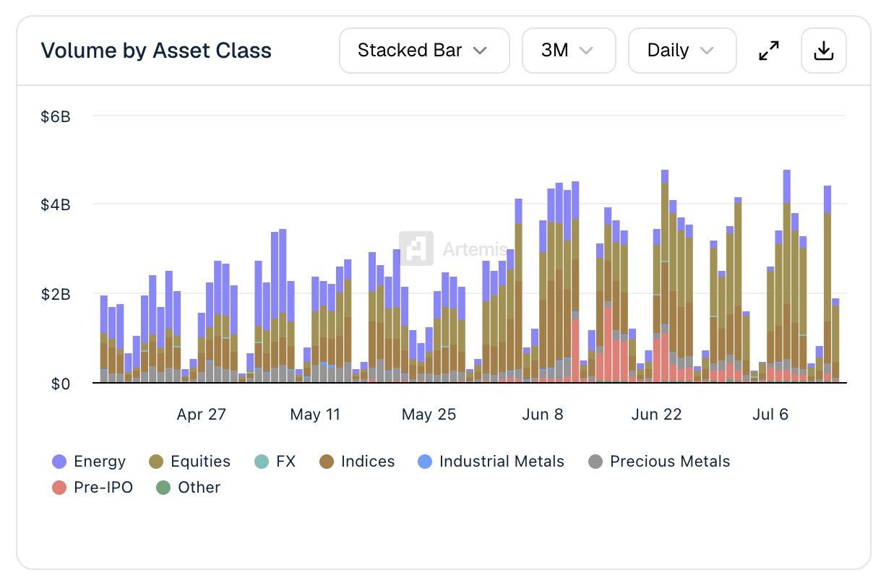The image size is (886, 588).
Task: Click the expand to fullscreen icon
Action: pyautogui.click(x=769, y=51)
